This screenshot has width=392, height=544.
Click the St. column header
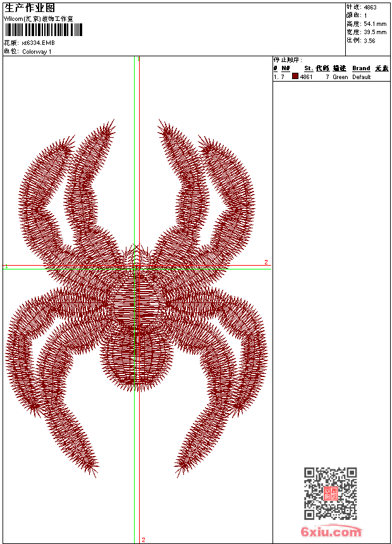click(308, 68)
